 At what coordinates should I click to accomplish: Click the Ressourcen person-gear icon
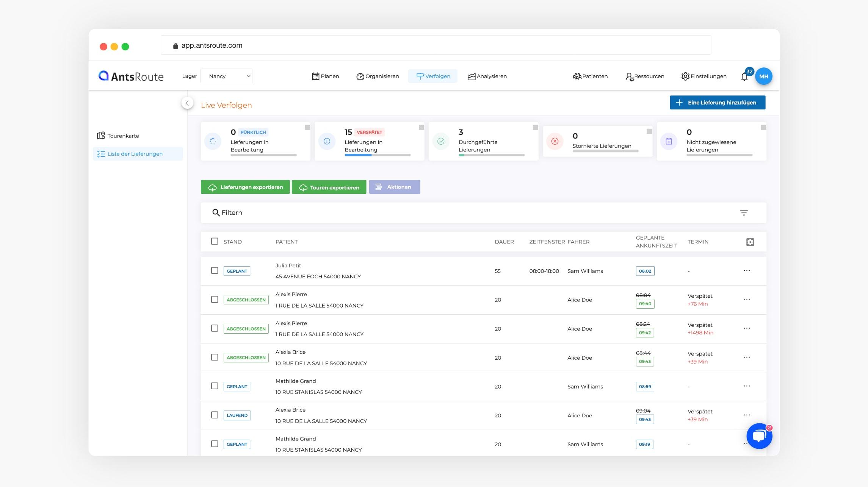click(629, 76)
